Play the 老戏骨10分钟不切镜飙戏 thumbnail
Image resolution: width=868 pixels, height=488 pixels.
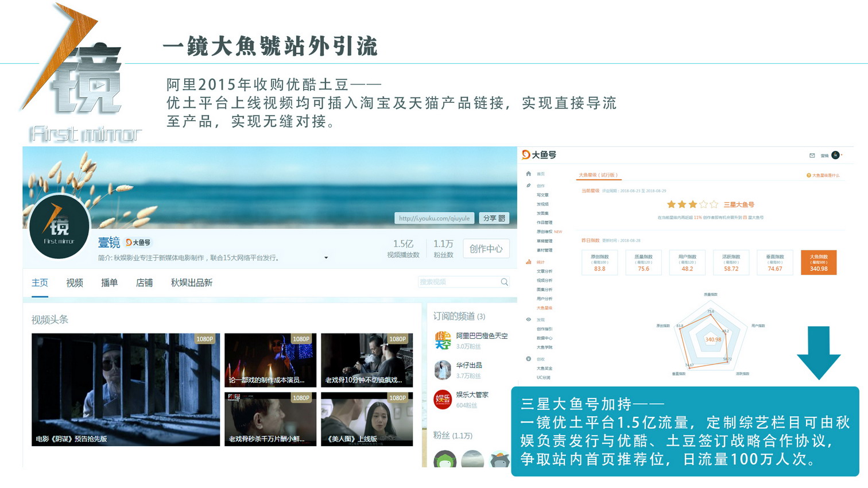point(367,360)
